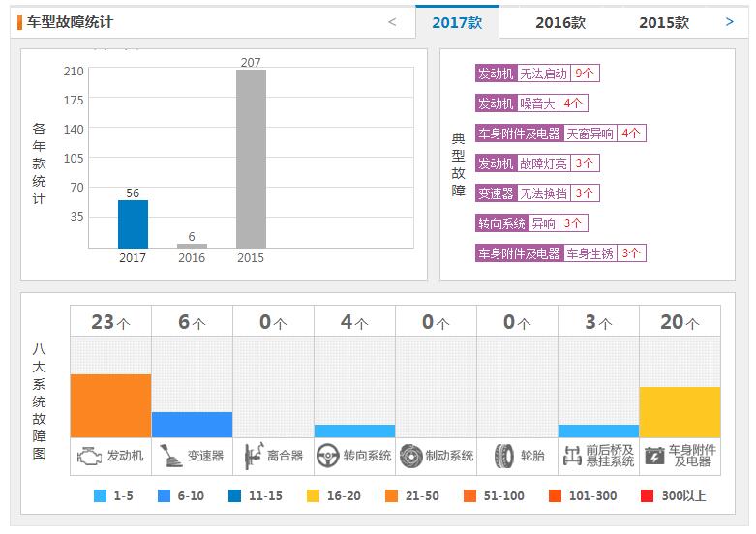Click the orange engine fault bar
756x534 pixels.
(110, 405)
